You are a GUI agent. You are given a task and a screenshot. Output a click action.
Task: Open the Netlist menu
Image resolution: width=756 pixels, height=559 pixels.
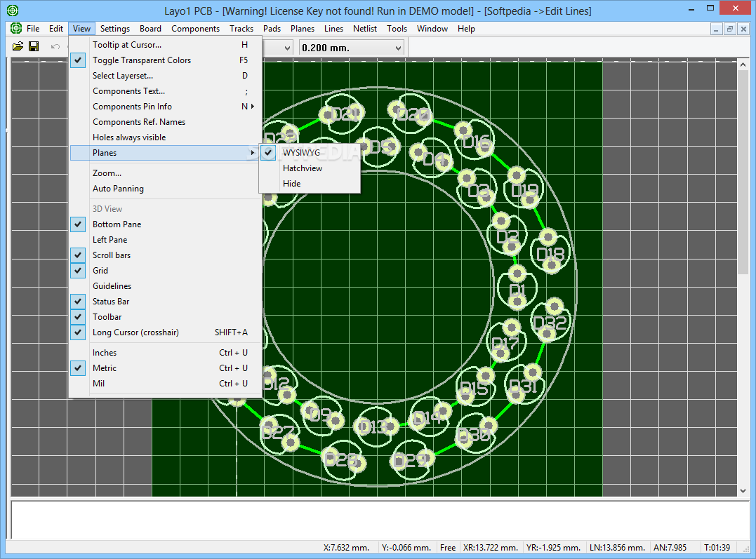coord(365,29)
